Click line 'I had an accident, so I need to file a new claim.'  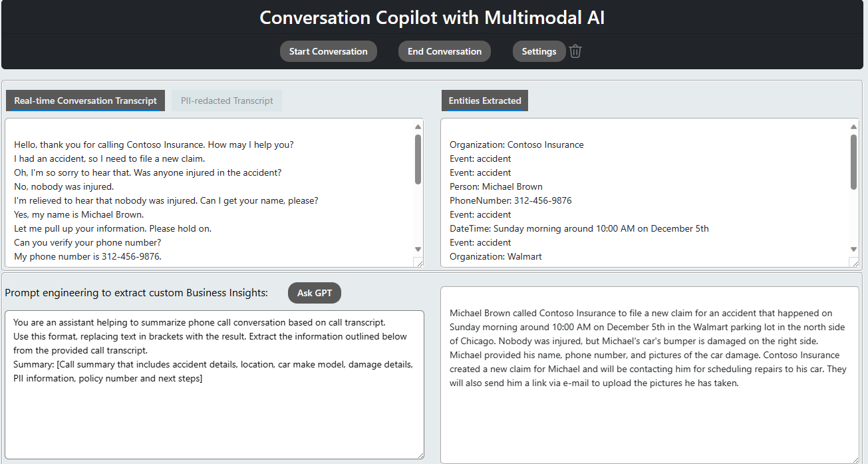coord(109,158)
